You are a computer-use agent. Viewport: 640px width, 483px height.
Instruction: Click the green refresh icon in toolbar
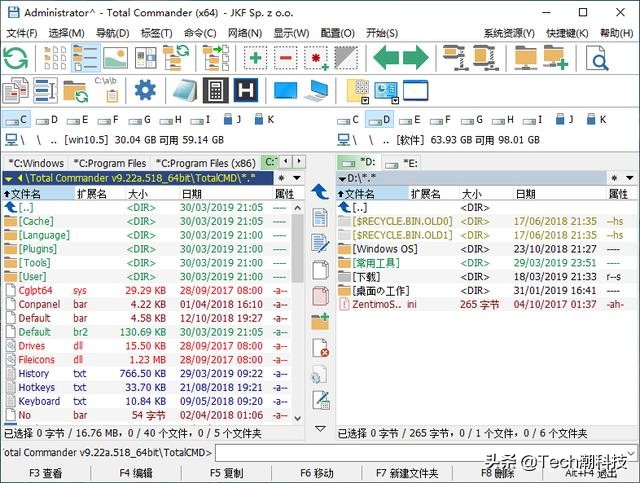(x=16, y=58)
